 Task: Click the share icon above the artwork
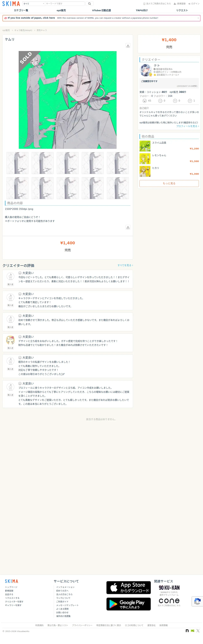coord(128,46)
